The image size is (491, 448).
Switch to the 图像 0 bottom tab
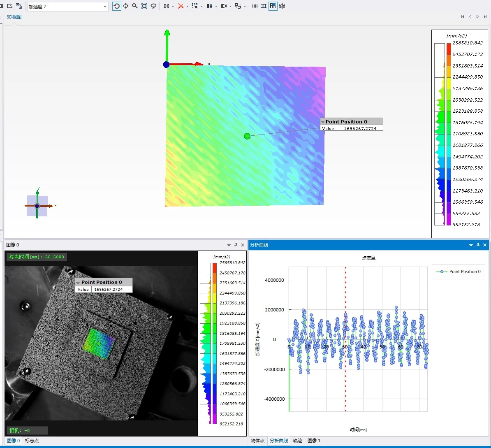click(x=14, y=441)
